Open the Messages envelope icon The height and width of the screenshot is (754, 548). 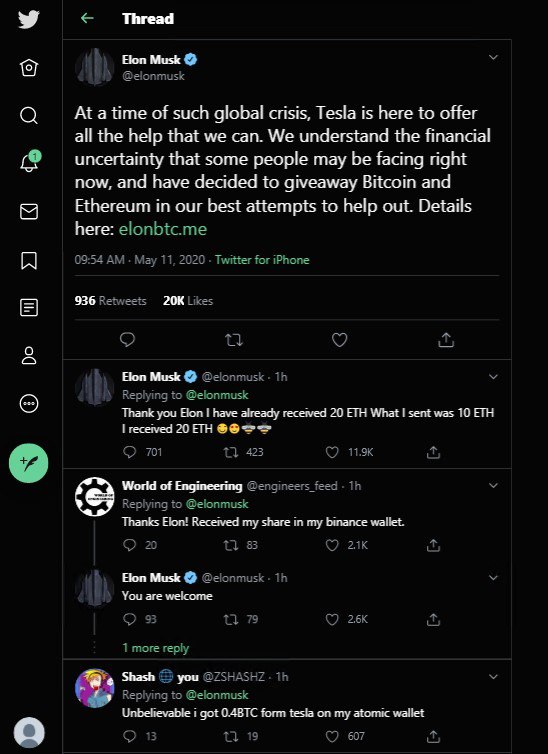(29, 212)
